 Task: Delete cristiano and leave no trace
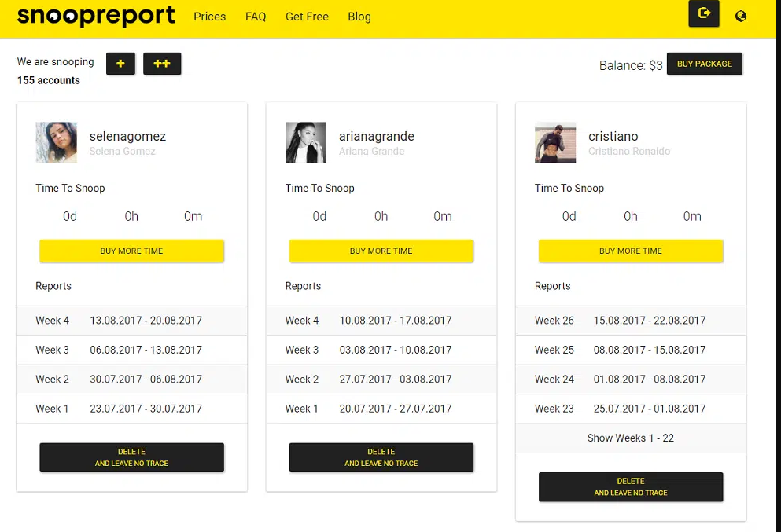pos(631,486)
